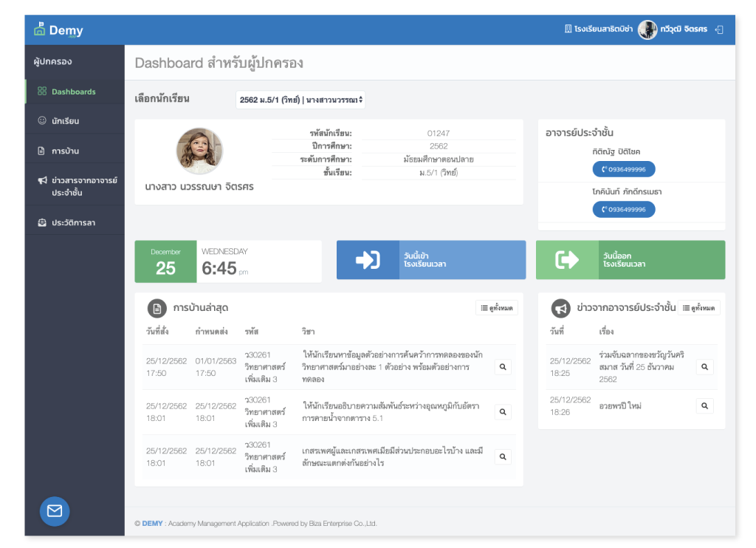Go to การบ้าน sidebar menu
756x548 pixels.
click(65, 151)
